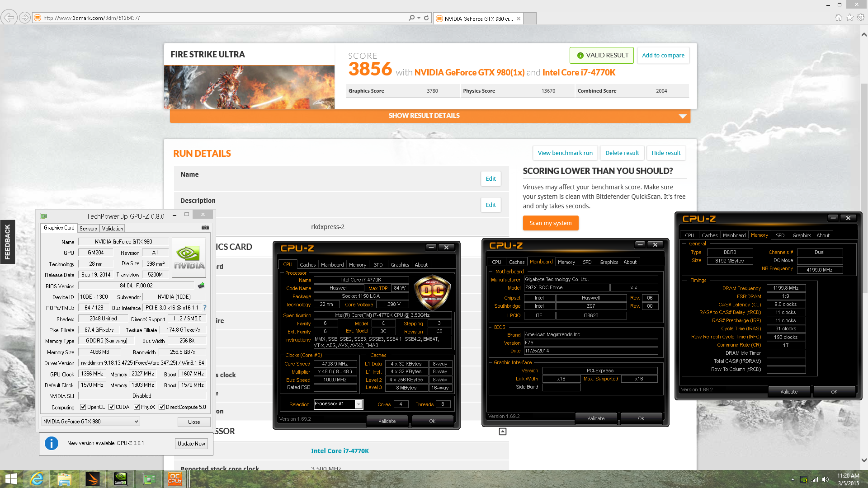Open the address bar dropdown arrow
Image resolution: width=868 pixels, height=488 pixels.
pyautogui.click(x=419, y=18)
